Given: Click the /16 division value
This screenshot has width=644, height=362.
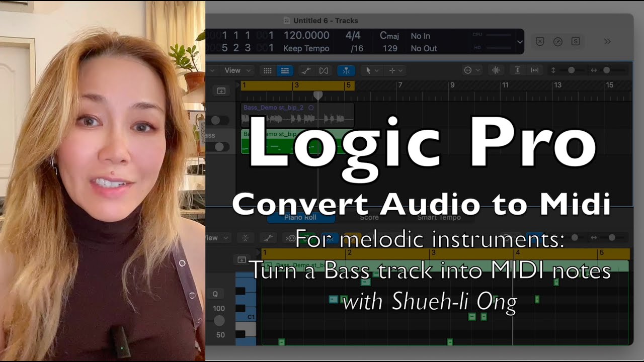Looking at the screenshot, I should [x=356, y=49].
